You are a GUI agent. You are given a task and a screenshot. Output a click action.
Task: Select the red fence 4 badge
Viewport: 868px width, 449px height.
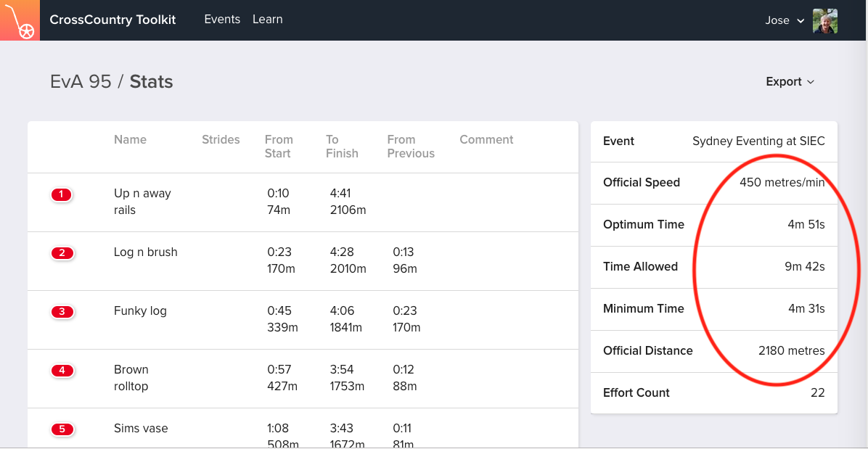coord(62,371)
